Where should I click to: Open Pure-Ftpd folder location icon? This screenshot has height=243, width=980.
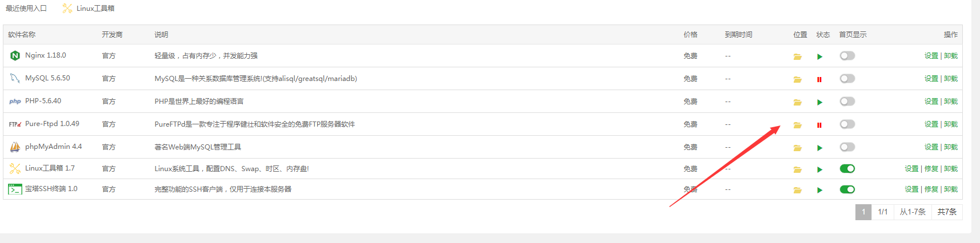797,125
